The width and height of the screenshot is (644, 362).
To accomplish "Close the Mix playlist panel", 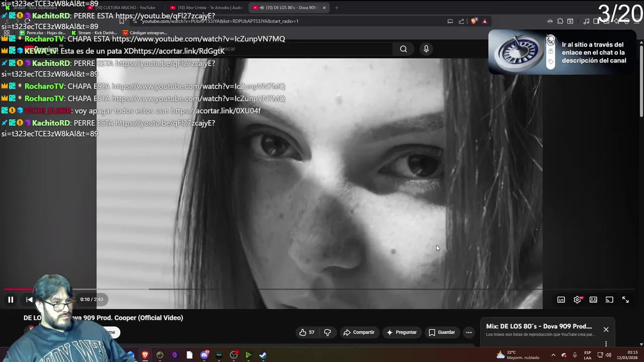I will 606,329.
